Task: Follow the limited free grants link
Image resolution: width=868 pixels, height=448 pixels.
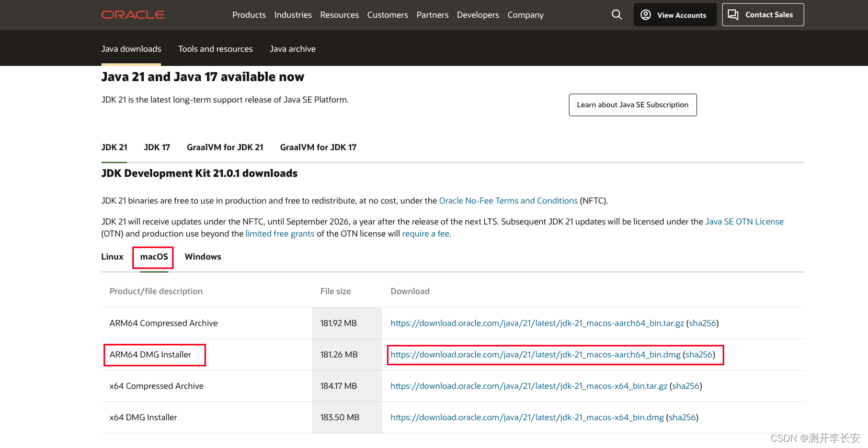Action: (x=280, y=233)
